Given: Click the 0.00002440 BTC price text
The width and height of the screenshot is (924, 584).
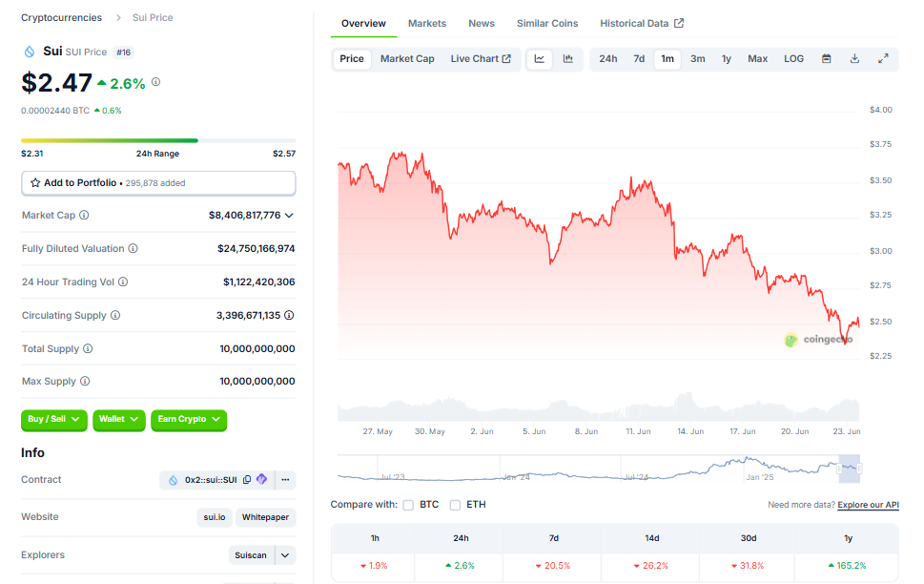Looking at the screenshot, I should click(x=55, y=111).
